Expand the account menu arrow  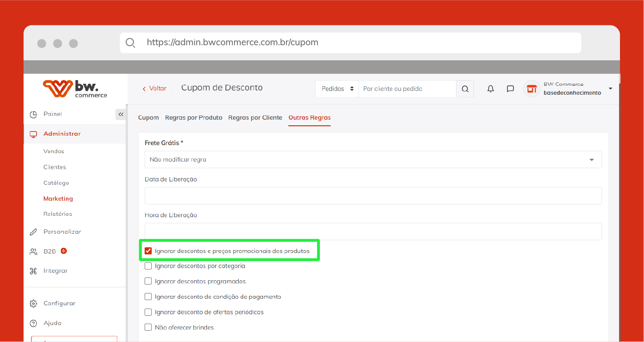[611, 89]
